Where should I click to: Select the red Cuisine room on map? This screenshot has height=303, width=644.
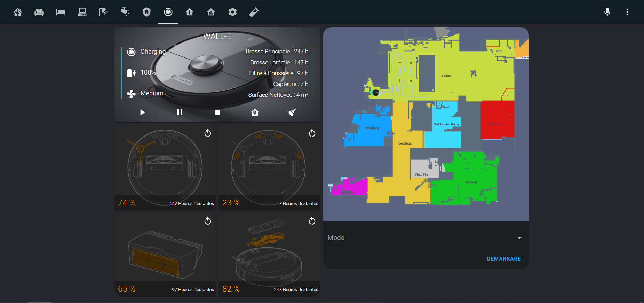[x=497, y=119]
